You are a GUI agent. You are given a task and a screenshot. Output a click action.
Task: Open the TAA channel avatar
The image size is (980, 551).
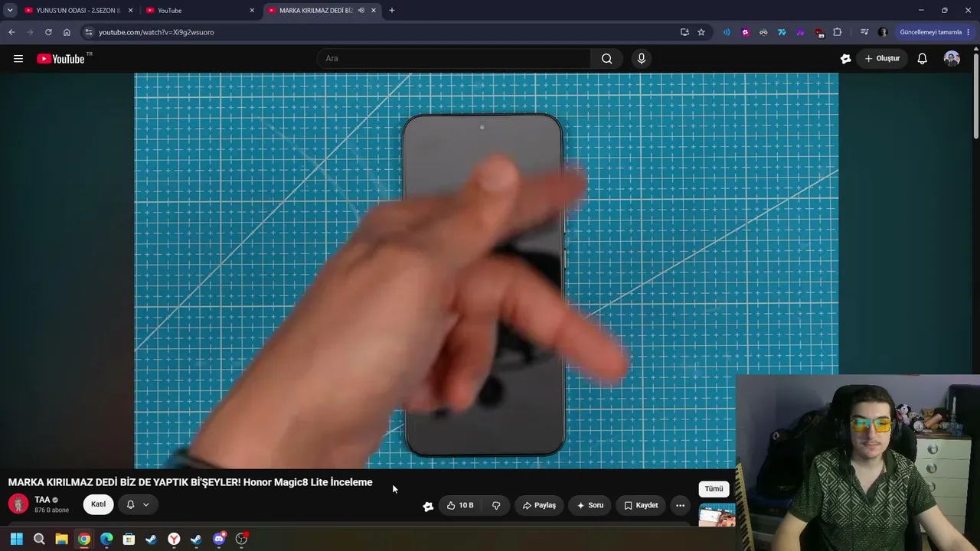coord(18,504)
